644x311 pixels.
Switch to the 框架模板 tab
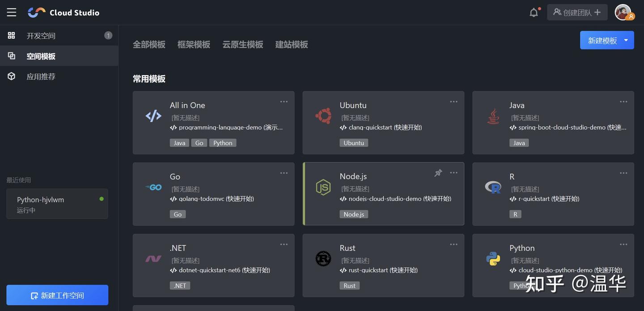click(194, 44)
